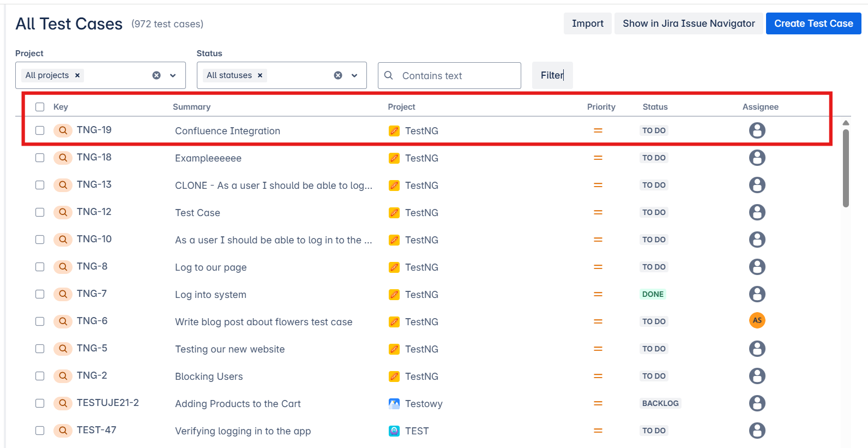This screenshot has height=448, width=868.
Task: Open TO DO status lozenge for TNG-6
Action: click(654, 321)
